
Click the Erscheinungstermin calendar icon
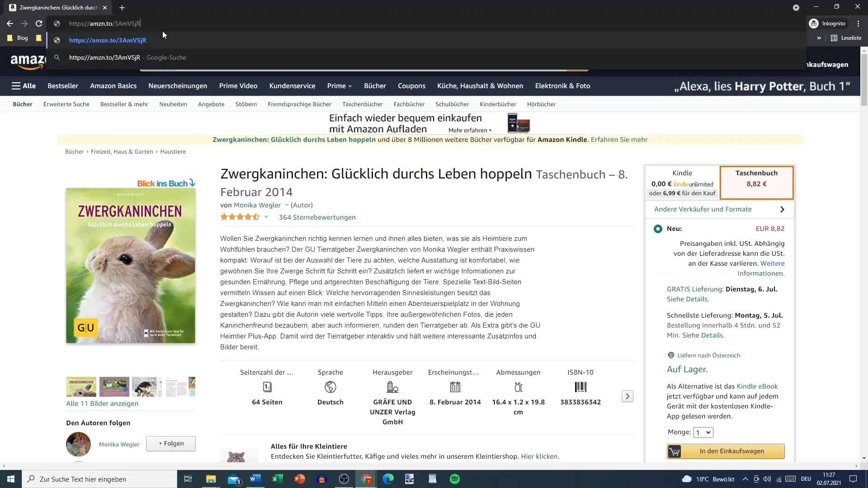point(455,387)
